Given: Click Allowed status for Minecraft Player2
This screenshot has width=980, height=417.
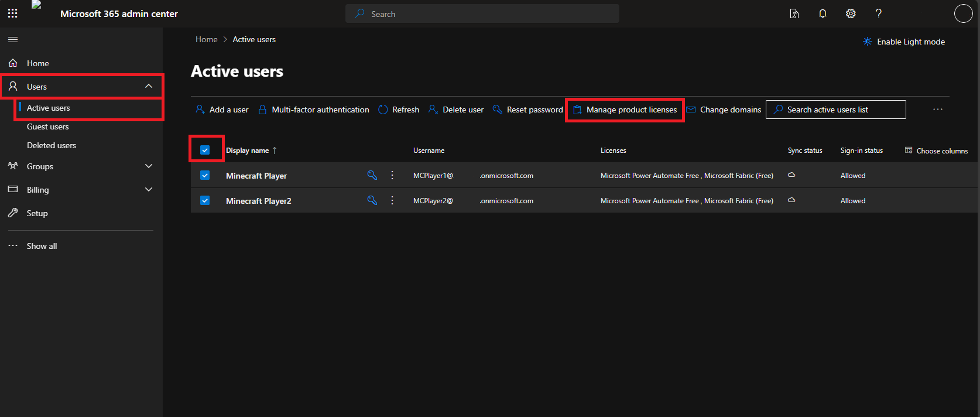Looking at the screenshot, I should coord(853,201).
